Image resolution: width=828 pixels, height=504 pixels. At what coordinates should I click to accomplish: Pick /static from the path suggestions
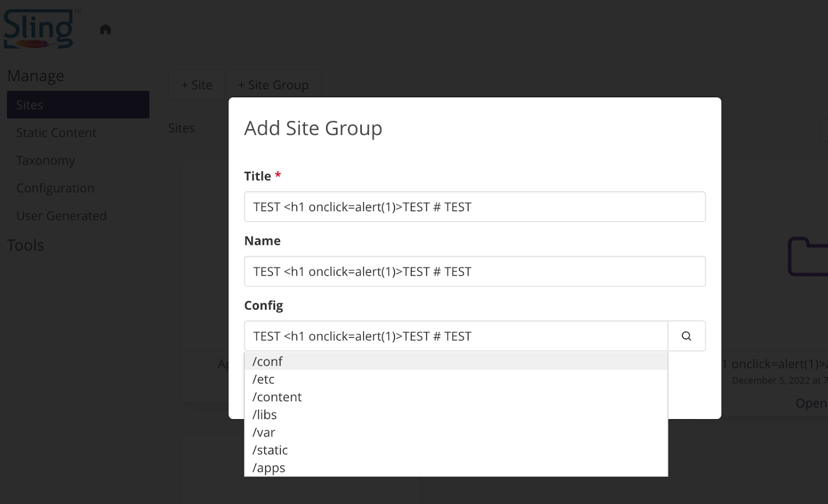coord(456,449)
